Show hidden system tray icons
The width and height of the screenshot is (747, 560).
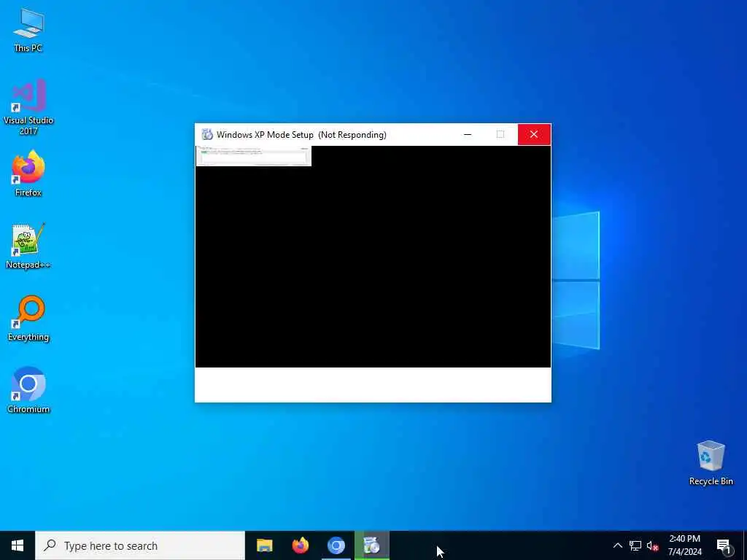point(617,545)
